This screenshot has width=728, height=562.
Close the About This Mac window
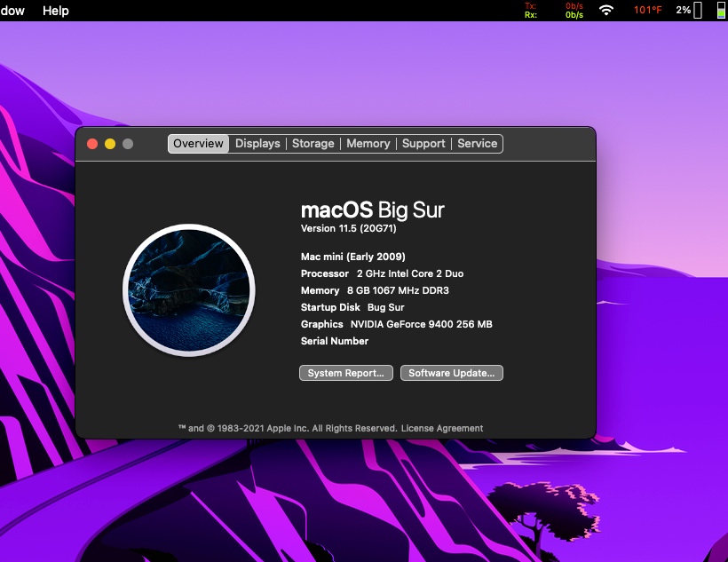92,144
